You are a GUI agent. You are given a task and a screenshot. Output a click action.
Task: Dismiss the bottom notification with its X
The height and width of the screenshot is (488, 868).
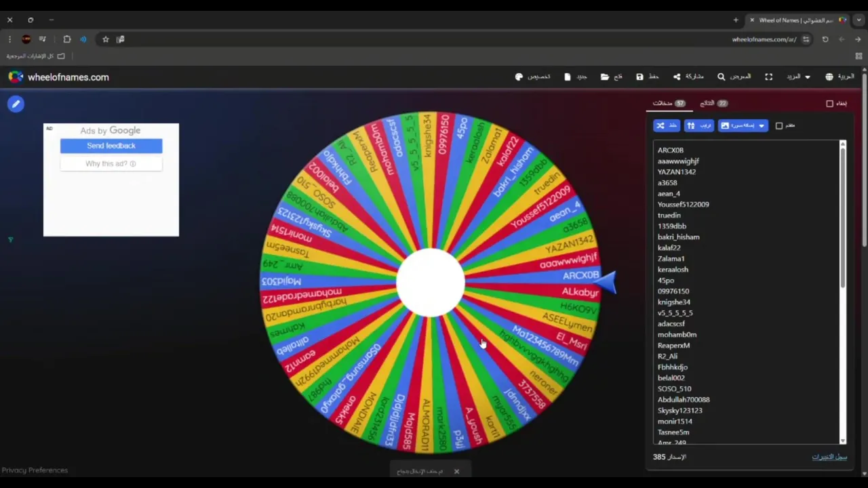point(456,472)
